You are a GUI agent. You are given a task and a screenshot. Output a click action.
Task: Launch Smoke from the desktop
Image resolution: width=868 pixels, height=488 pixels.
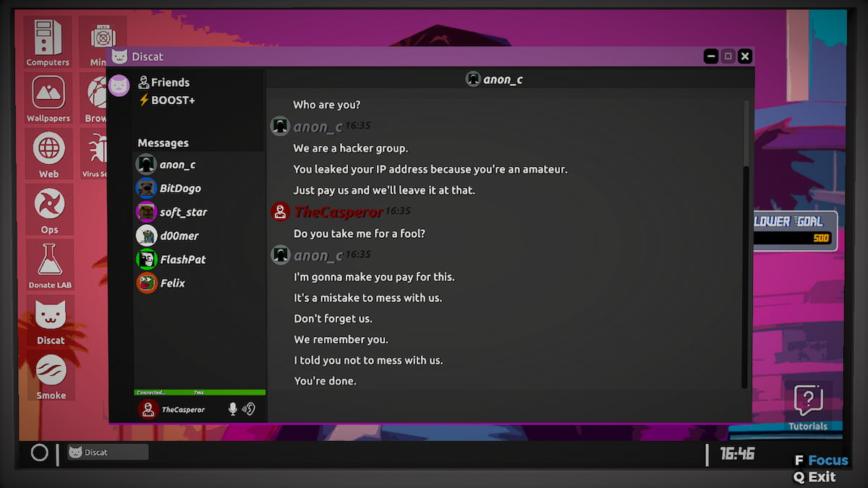[51, 376]
